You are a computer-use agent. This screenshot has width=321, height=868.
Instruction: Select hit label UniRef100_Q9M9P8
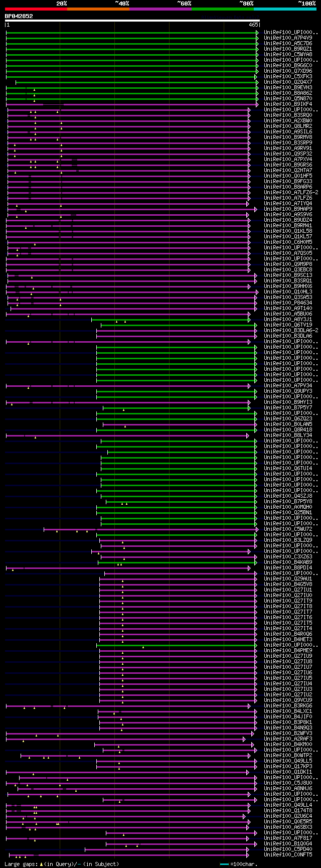[288, 264]
